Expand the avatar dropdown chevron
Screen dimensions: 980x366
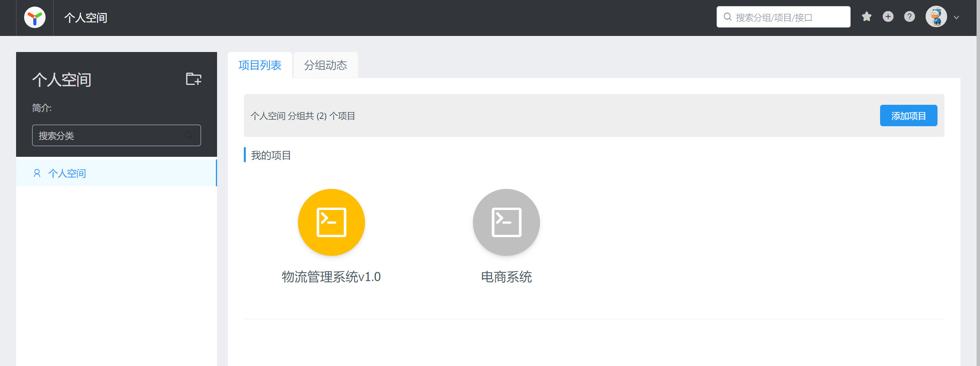(x=957, y=17)
